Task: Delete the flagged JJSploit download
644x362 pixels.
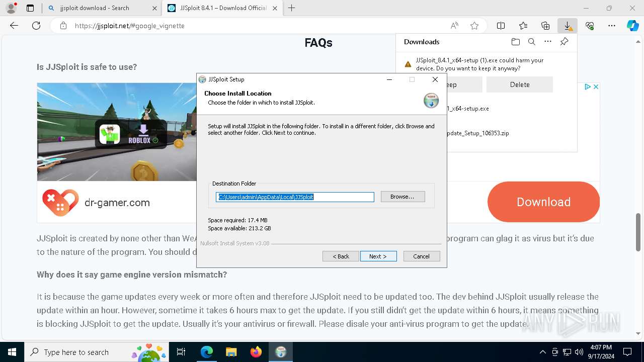Action: tap(519, 84)
